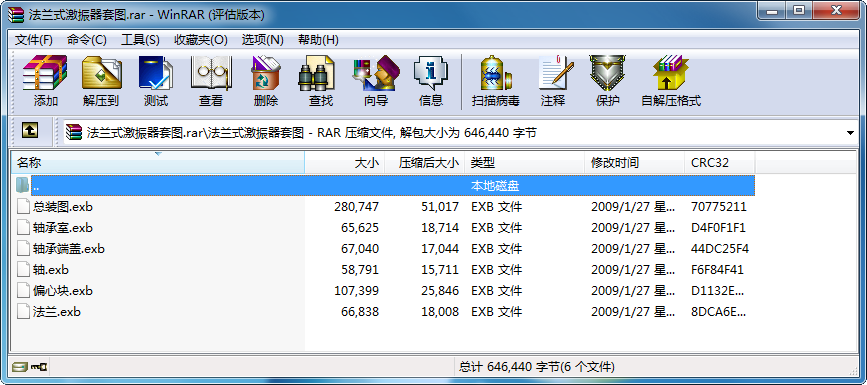Click the 保护 (Protect) shield icon
This screenshot has height=385, width=867.
point(608,81)
